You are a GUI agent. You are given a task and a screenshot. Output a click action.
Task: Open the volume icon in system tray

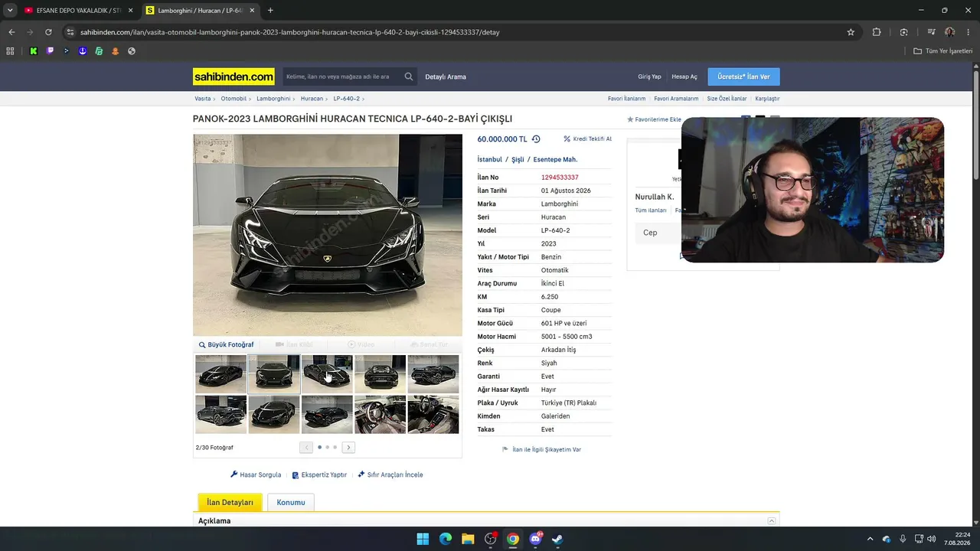pyautogui.click(x=931, y=539)
